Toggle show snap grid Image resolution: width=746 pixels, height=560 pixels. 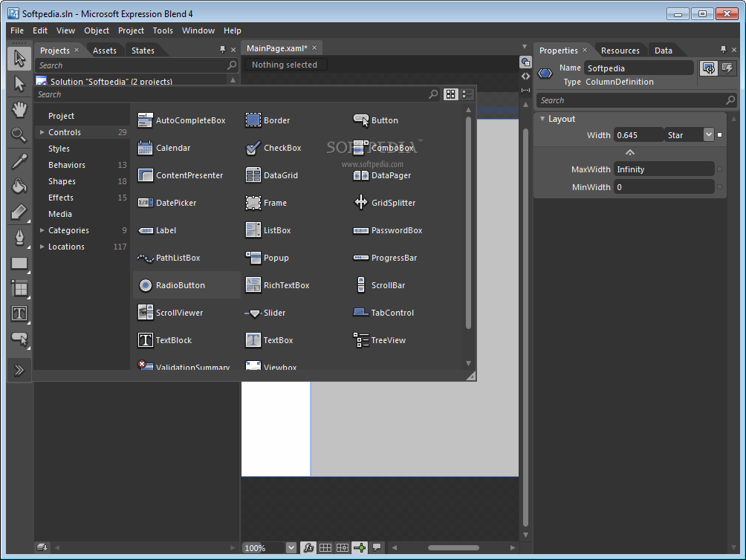325,547
